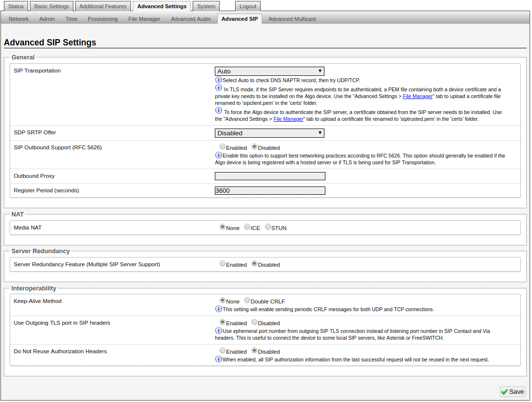Click info icon under Do Not Reuse Authorization
The image size is (532, 402).
click(219, 359)
